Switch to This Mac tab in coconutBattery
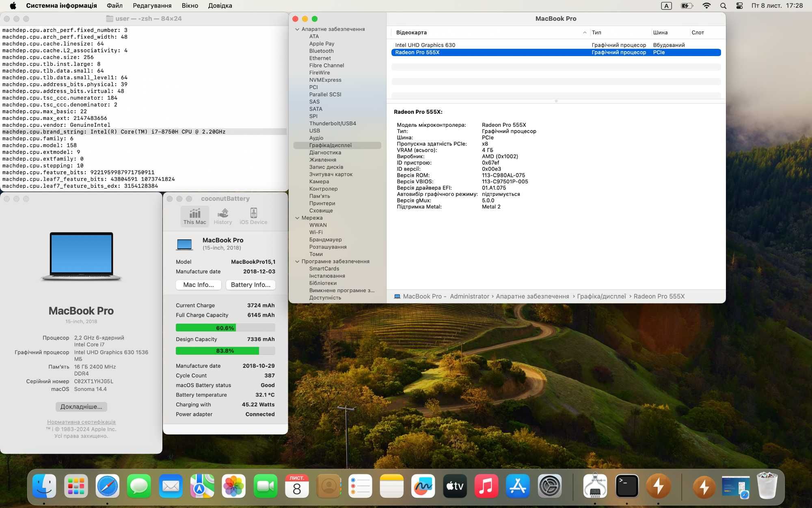This screenshot has height=508, width=812. [195, 216]
